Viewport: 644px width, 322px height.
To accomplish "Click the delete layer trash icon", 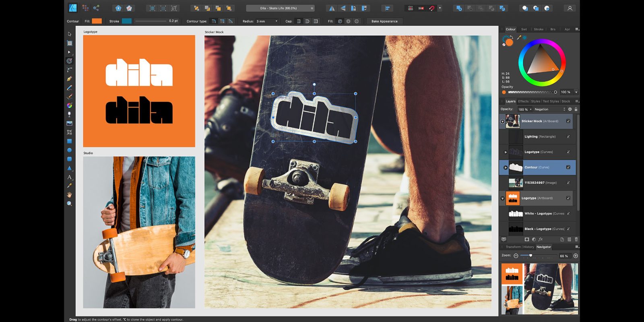I will click(576, 239).
